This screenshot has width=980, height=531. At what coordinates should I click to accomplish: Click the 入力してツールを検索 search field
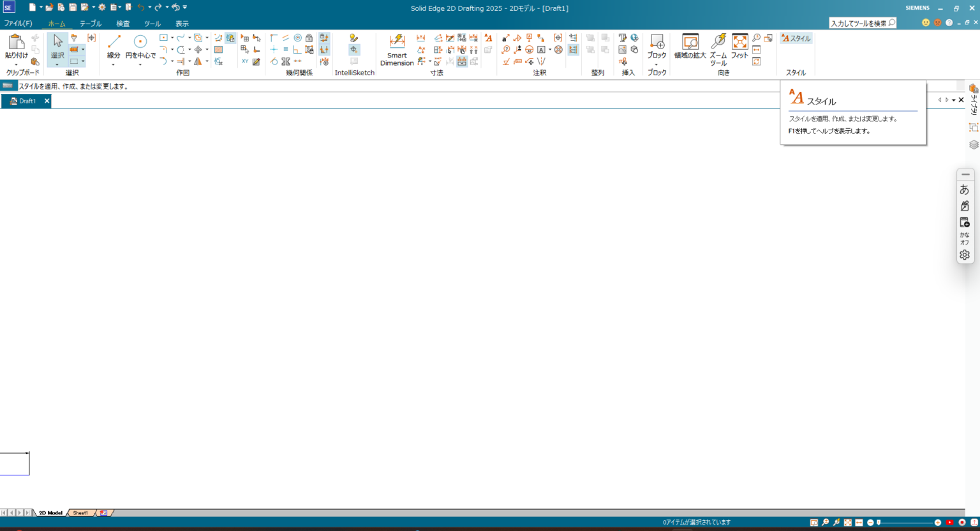pyautogui.click(x=859, y=24)
